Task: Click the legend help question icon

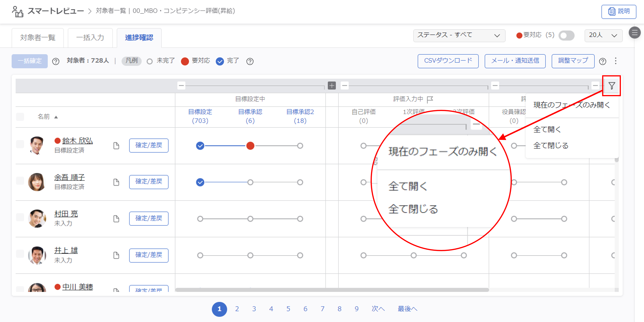Action: coord(250,61)
